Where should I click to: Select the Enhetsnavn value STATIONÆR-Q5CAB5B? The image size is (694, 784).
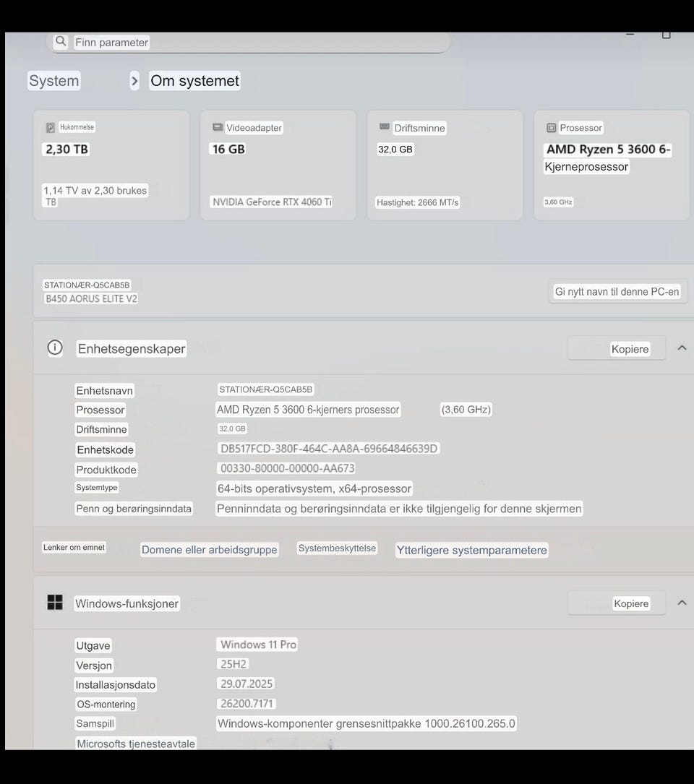click(x=266, y=389)
